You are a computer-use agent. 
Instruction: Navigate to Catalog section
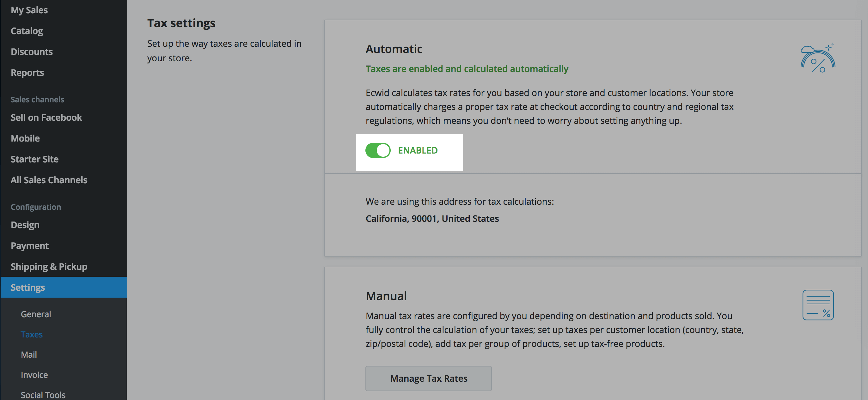tap(26, 30)
